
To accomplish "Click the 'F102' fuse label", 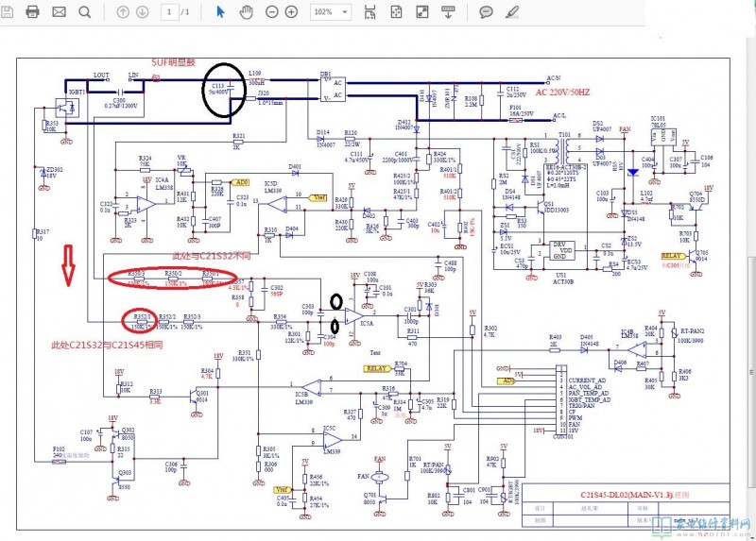I will point(59,449).
